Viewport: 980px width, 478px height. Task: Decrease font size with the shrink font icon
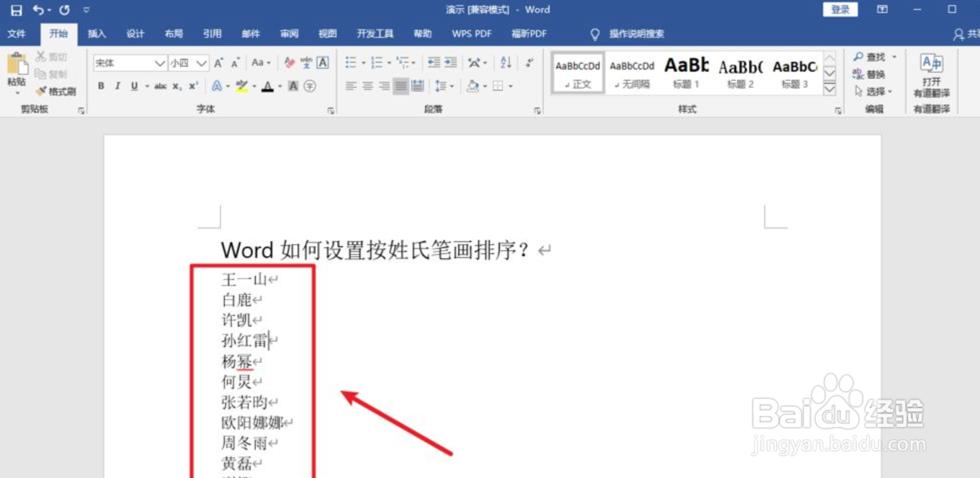click(x=235, y=63)
